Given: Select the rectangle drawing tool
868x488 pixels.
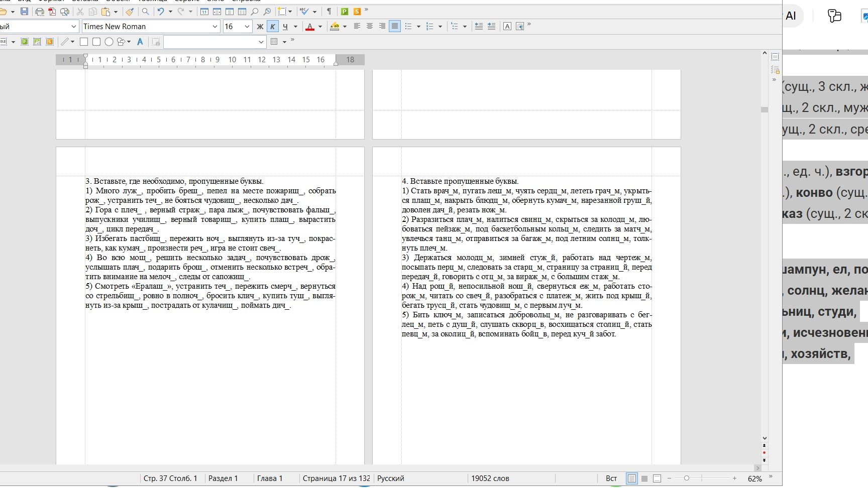Looking at the screenshot, I should coord(84,42).
